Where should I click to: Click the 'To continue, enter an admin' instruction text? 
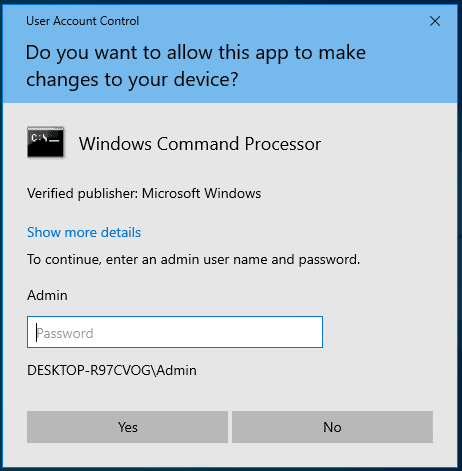coord(193,259)
